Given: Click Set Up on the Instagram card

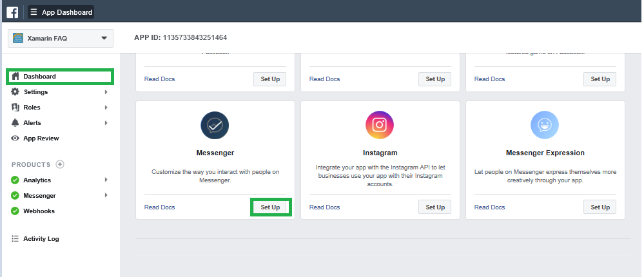Looking at the screenshot, I should [x=435, y=207].
